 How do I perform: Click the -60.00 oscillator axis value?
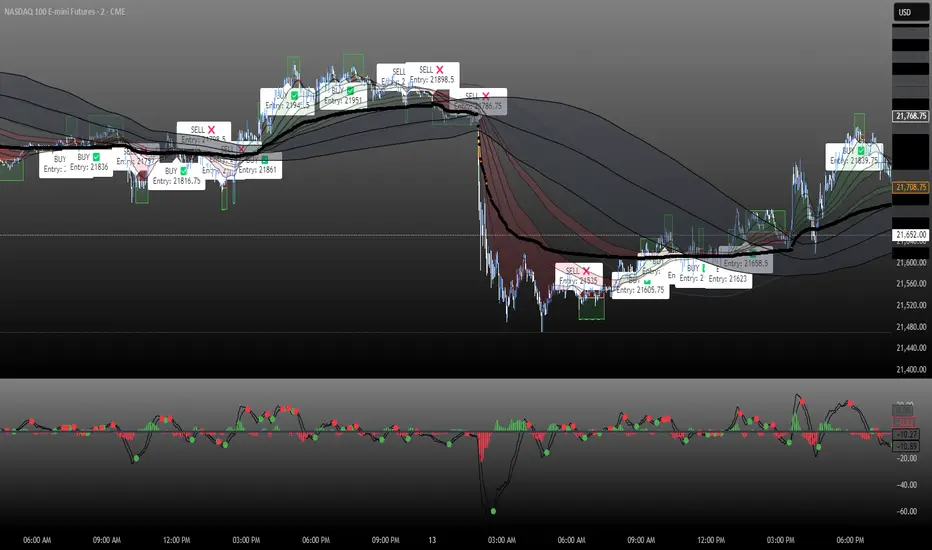(x=907, y=511)
